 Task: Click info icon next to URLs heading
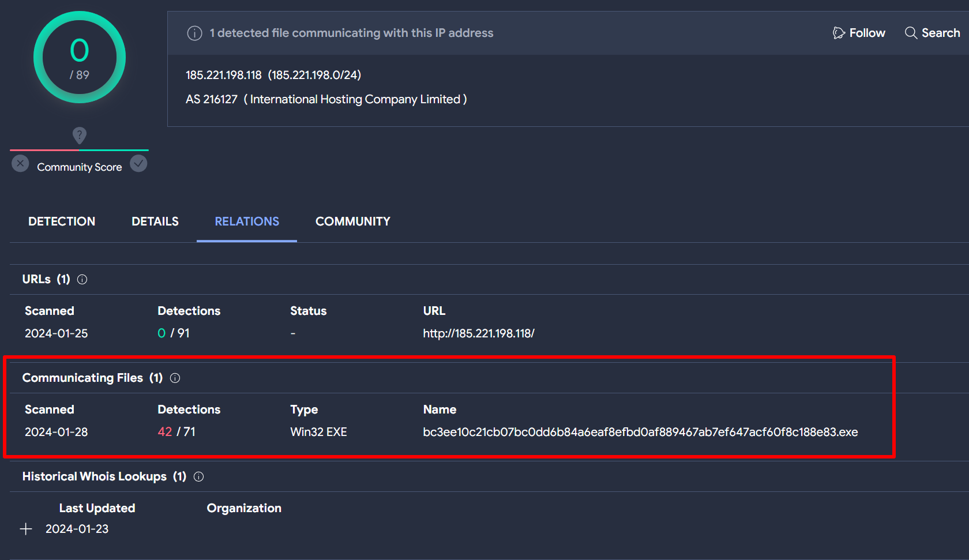point(82,280)
